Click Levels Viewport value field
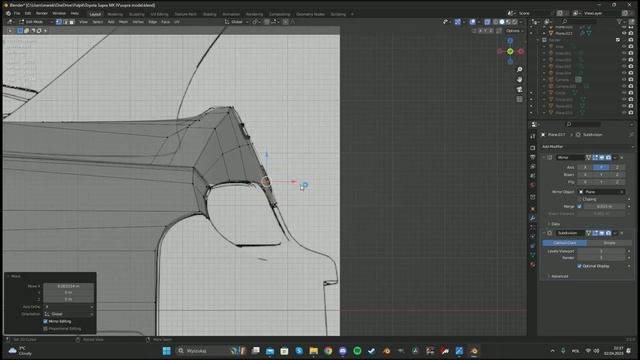640x360 pixels. pyautogui.click(x=601, y=251)
